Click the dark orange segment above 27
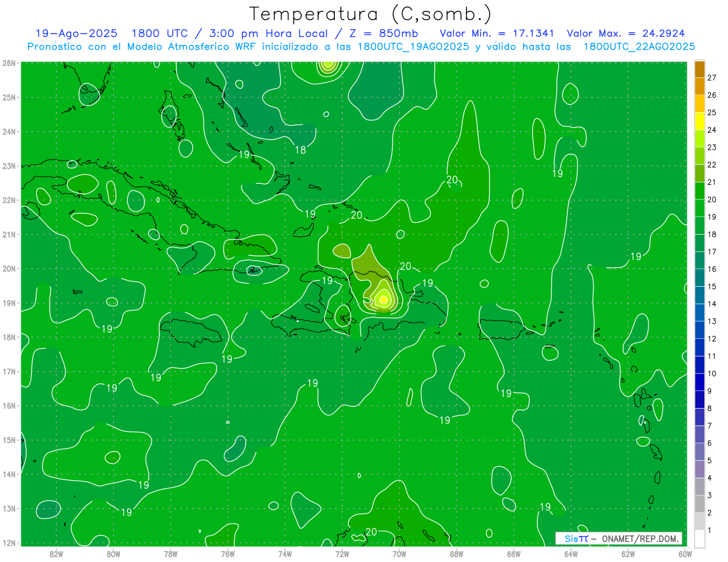This screenshot has width=728, height=562. click(699, 69)
